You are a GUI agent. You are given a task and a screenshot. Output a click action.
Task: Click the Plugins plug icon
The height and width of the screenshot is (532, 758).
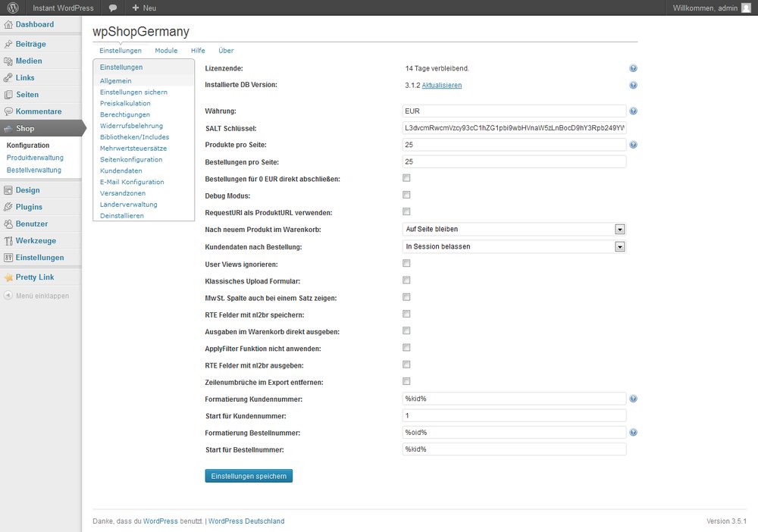point(8,207)
